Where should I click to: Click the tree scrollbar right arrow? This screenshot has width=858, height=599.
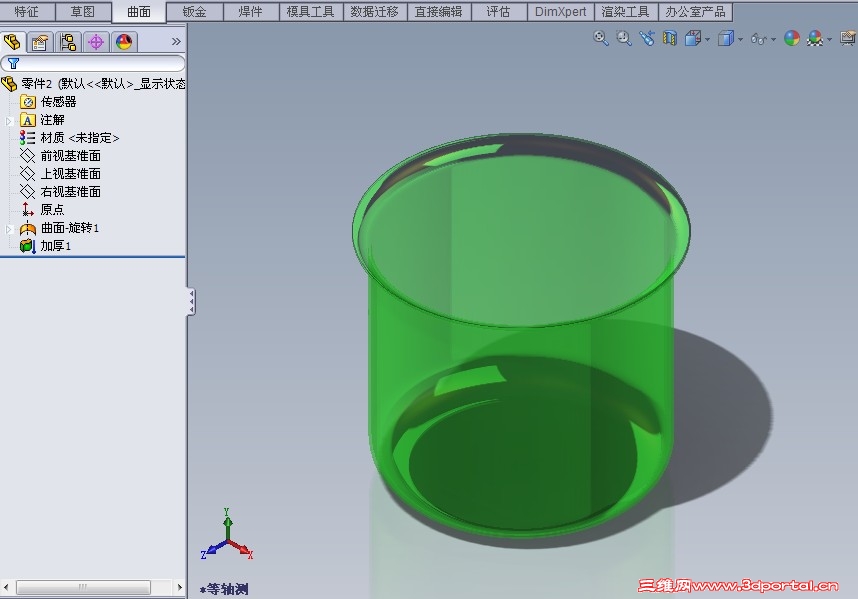coord(179,588)
